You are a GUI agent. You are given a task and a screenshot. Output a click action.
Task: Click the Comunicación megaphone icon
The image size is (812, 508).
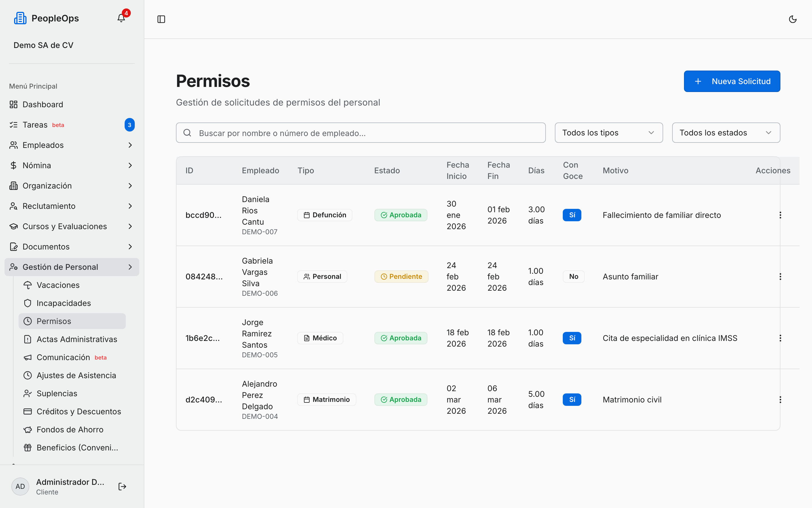coord(28,357)
